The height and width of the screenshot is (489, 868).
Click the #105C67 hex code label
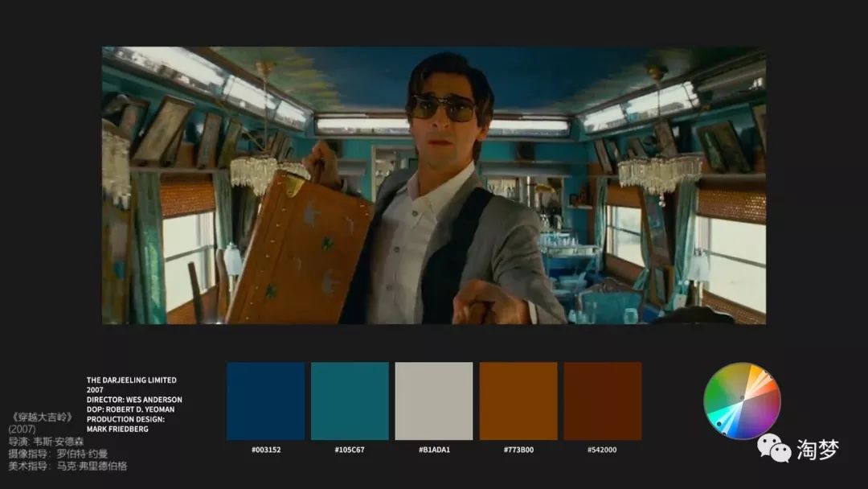350,450
